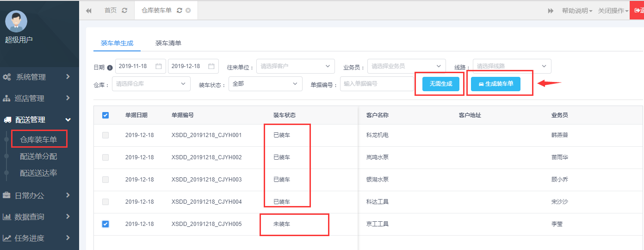Open the 往来单位 customer dropdown
The width and height of the screenshot is (644, 250).
pyautogui.click(x=295, y=66)
